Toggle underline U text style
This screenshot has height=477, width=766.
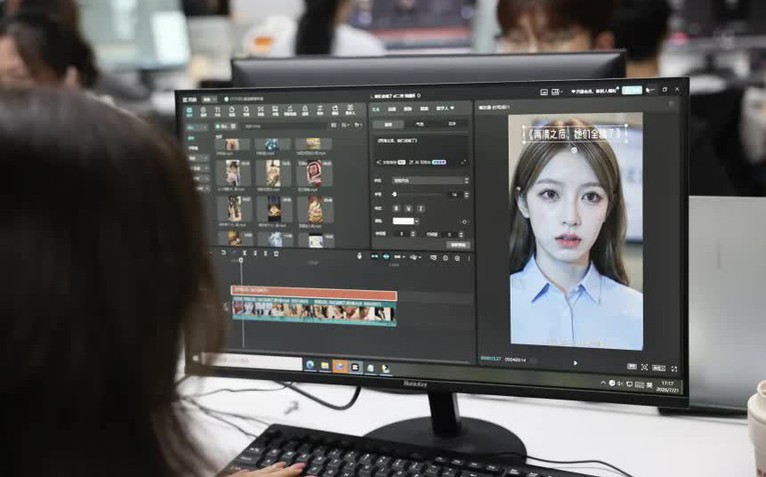point(408,209)
